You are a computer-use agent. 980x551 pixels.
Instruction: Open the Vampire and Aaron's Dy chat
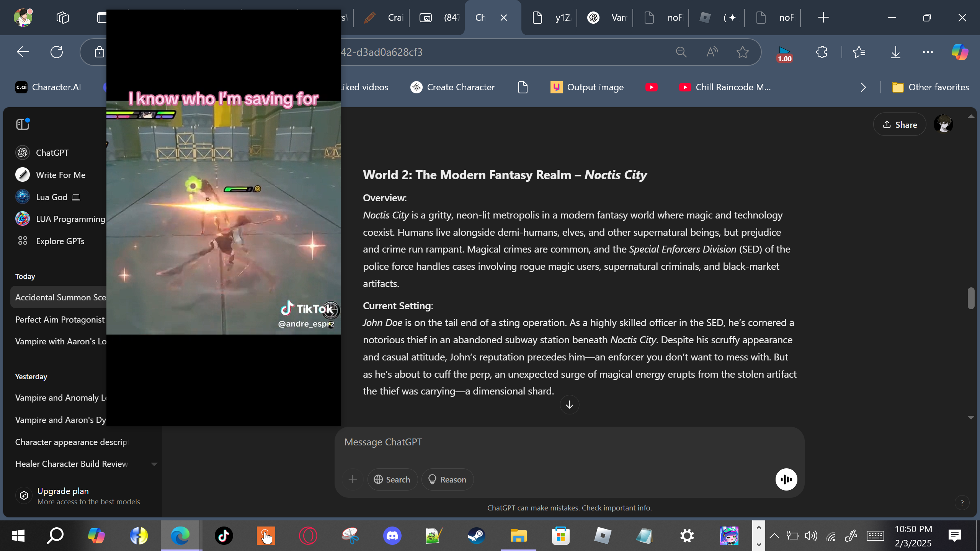point(60,420)
